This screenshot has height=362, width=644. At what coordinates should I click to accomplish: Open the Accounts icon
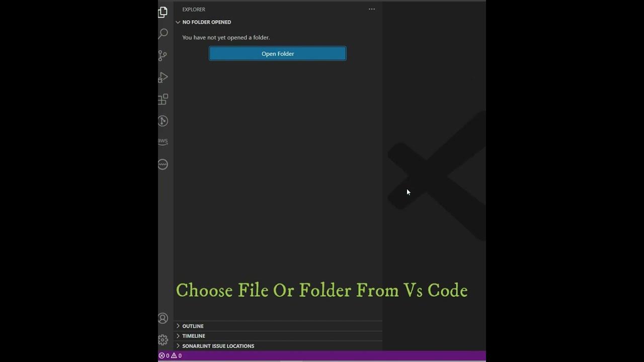(163, 318)
